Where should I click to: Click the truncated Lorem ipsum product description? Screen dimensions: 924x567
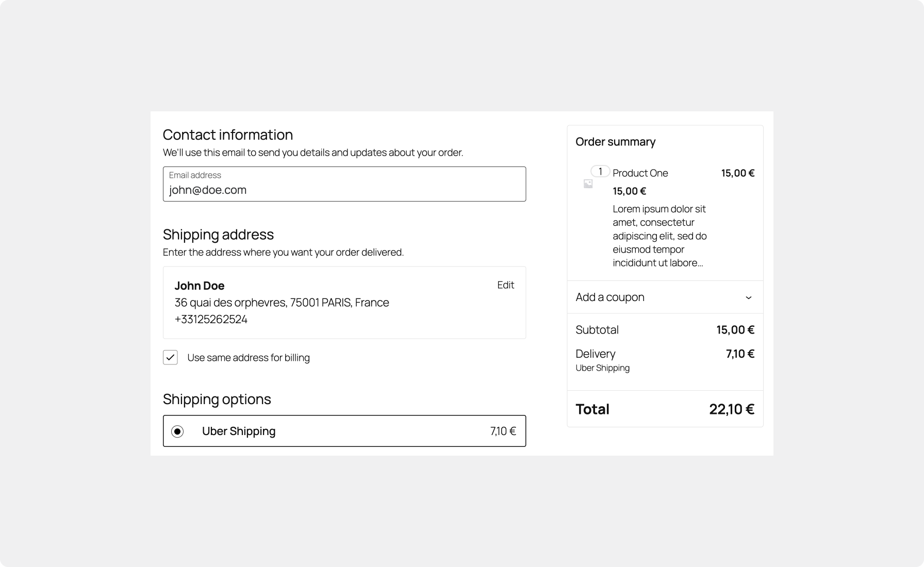tap(658, 236)
